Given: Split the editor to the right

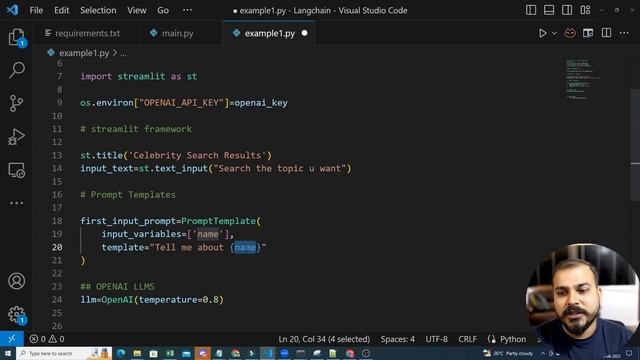Looking at the screenshot, I should point(607,33).
